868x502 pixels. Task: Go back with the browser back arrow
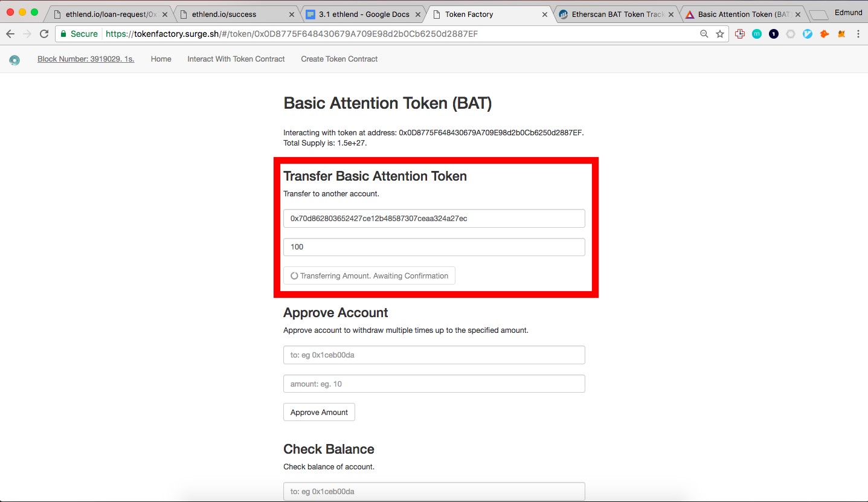click(10, 34)
